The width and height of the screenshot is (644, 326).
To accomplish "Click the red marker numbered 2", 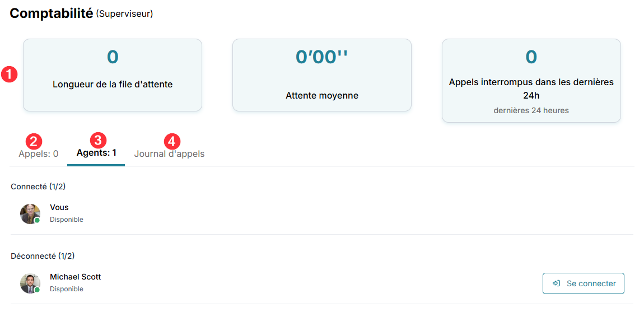I will [x=35, y=141].
